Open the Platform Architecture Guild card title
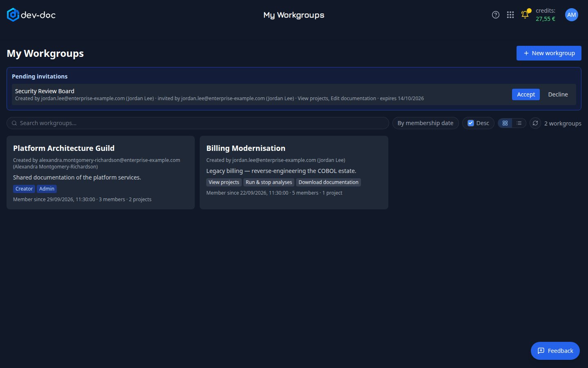 64,148
